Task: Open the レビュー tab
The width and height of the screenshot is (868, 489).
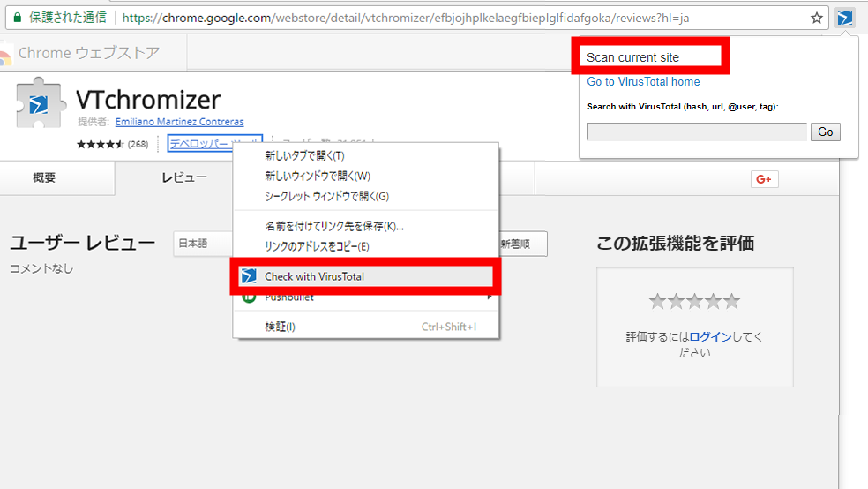Action: (183, 178)
